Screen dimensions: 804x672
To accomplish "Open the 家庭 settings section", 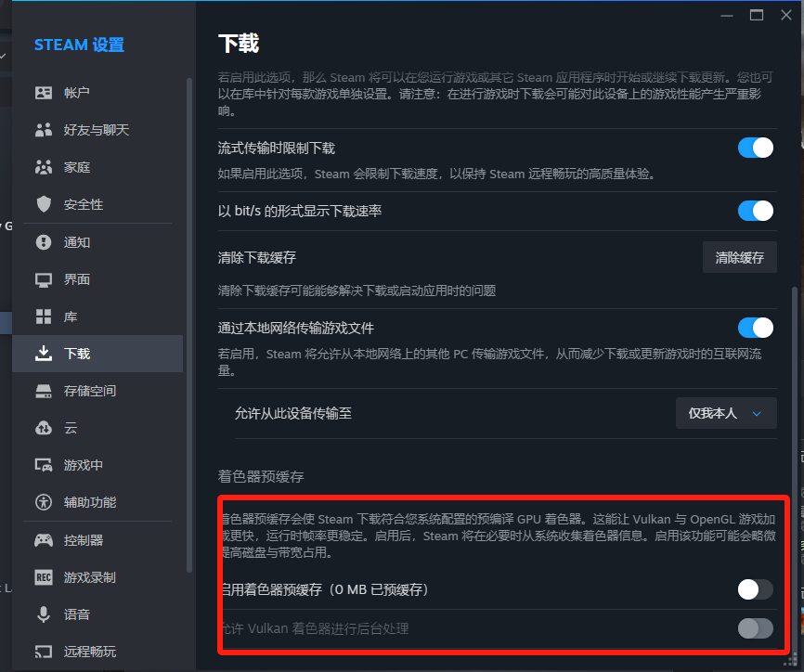I will click(97, 167).
